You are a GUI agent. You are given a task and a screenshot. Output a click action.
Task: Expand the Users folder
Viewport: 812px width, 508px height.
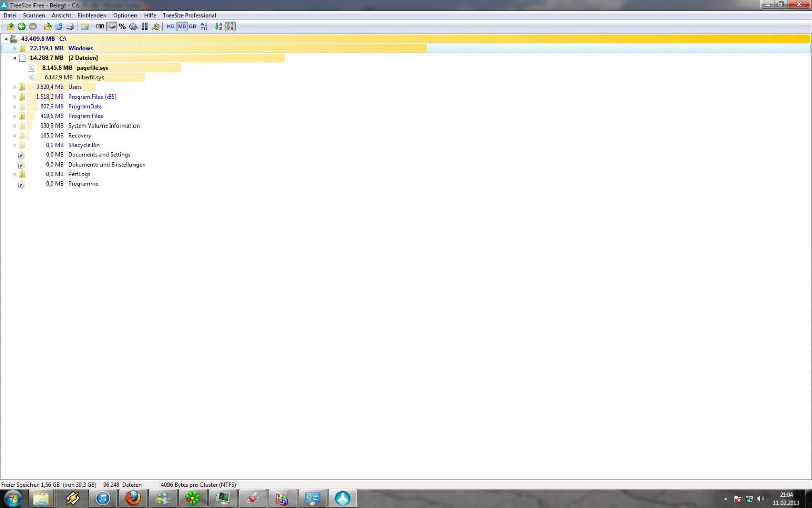[15, 87]
